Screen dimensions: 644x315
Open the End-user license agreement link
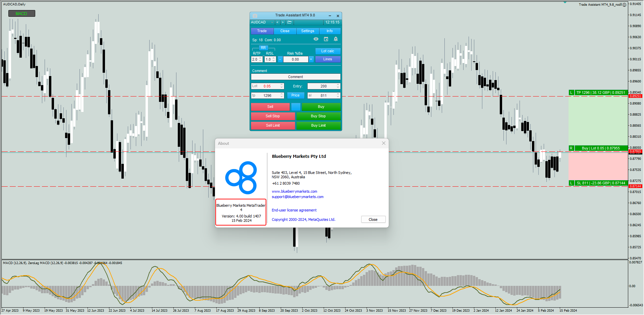click(x=294, y=210)
